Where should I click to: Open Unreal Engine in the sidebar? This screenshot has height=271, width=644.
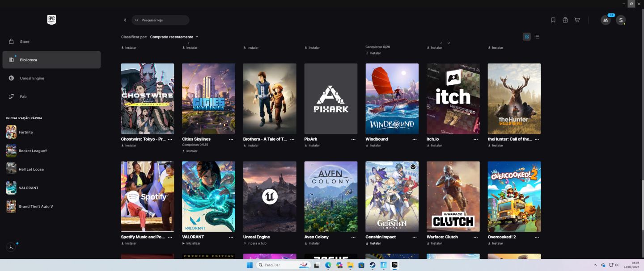[51, 78]
